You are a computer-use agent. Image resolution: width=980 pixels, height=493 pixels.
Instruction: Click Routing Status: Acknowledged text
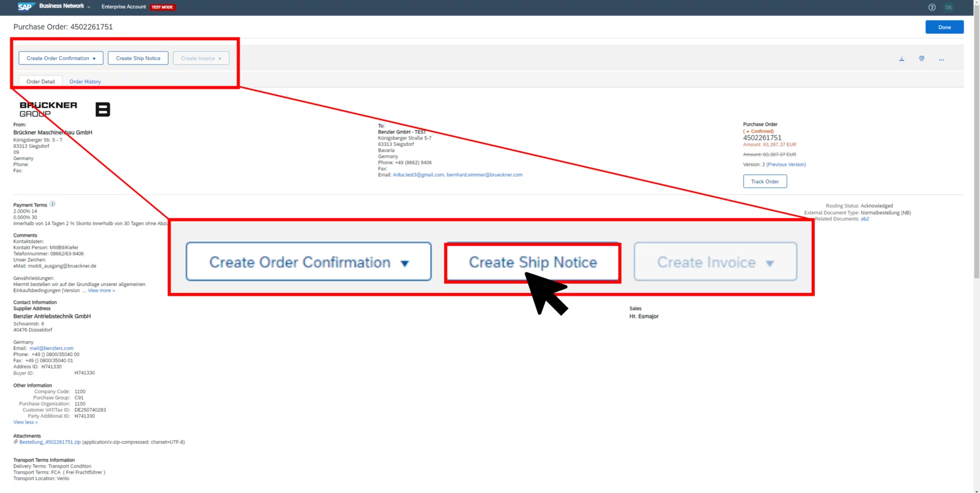point(859,206)
